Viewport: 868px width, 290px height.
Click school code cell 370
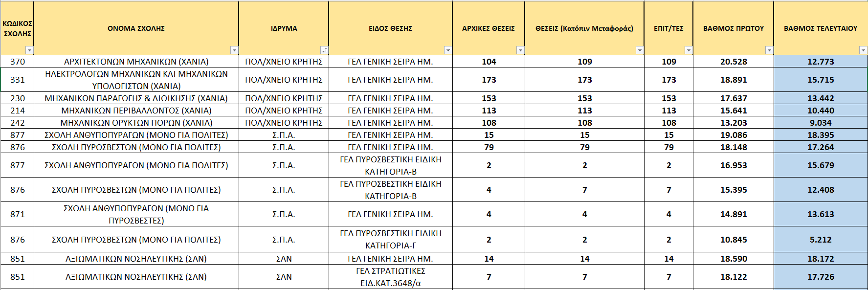pos(18,62)
